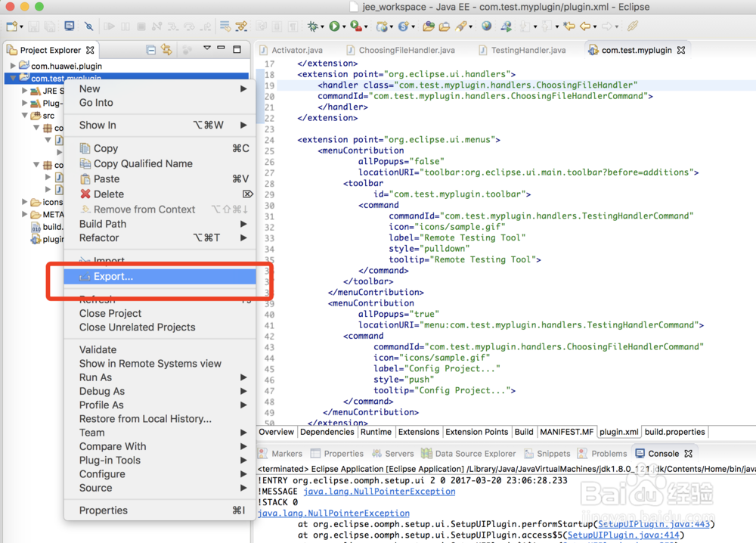Screen dimensions: 756x543
Task: Click the green Run button
Action: click(x=334, y=26)
